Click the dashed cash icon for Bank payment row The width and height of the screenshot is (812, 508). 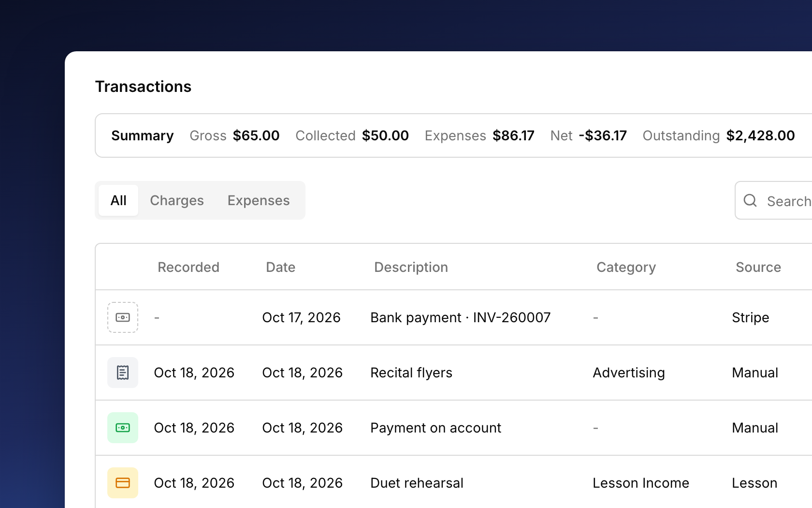click(123, 317)
